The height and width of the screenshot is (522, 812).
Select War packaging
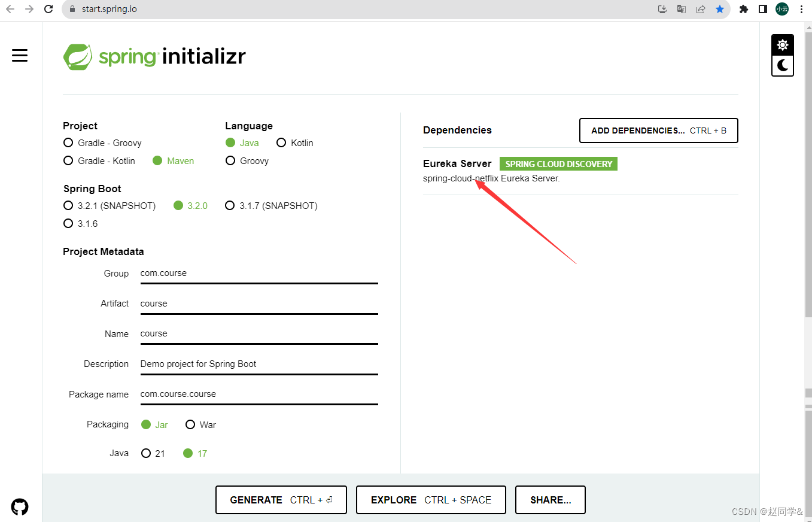pos(201,425)
